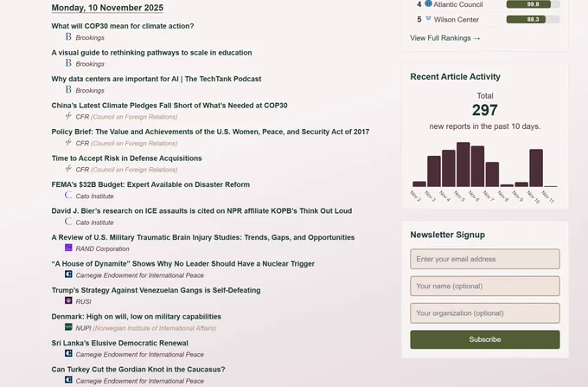Click the Nov 10 bar in activity chart
The image size is (588, 387).
tap(536, 168)
